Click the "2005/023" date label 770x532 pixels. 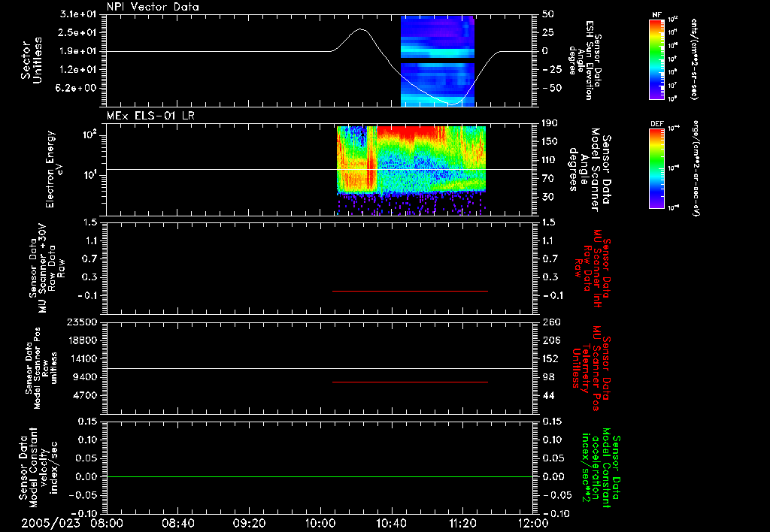pyautogui.click(x=50, y=523)
